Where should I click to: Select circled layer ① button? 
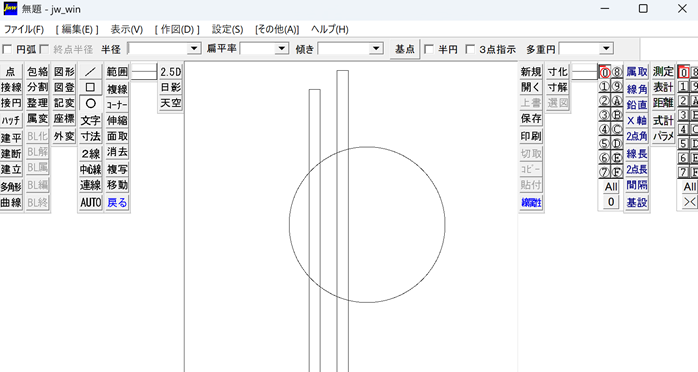604,86
